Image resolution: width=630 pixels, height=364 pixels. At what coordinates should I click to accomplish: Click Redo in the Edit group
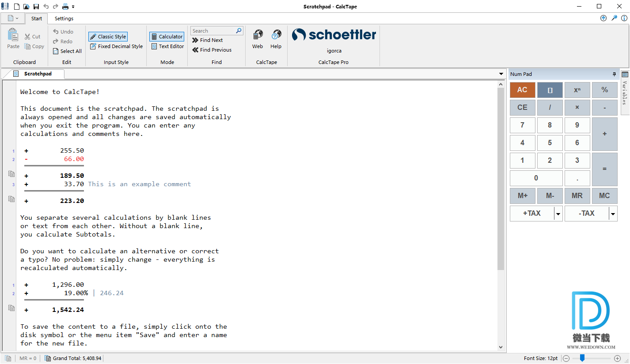coord(63,41)
